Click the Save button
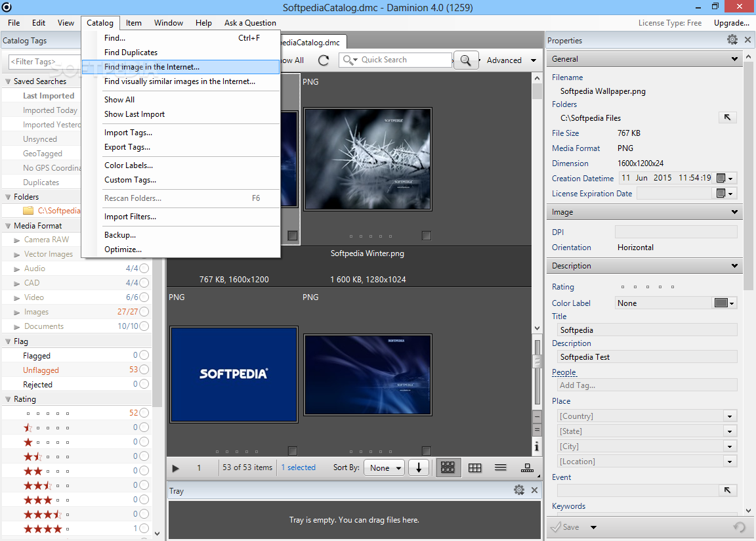Image resolution: width=756 pixels, height=541 pixels. tap(565, 527)
